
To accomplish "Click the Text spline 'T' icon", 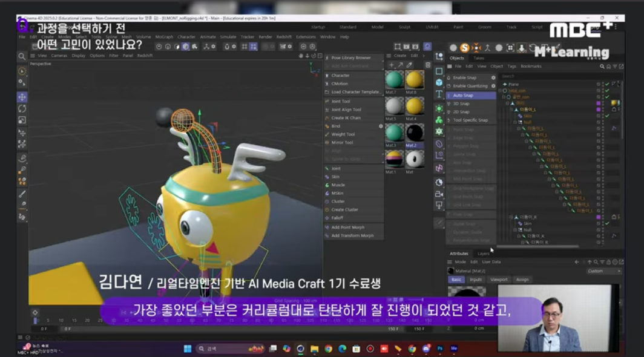I will [439, 94].
